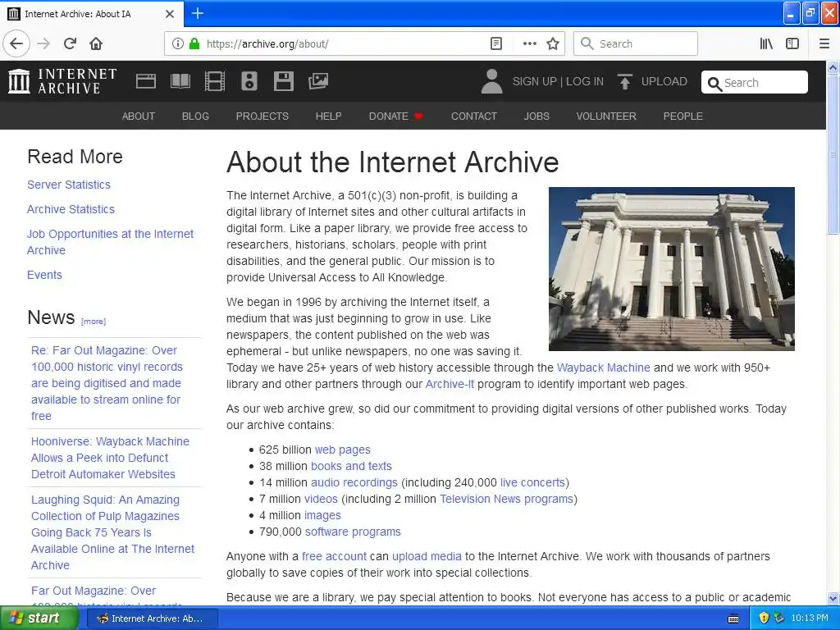Open Archive Statistics link
The height and width of the screenshot is (630, 840).
[x=71, y=209]
